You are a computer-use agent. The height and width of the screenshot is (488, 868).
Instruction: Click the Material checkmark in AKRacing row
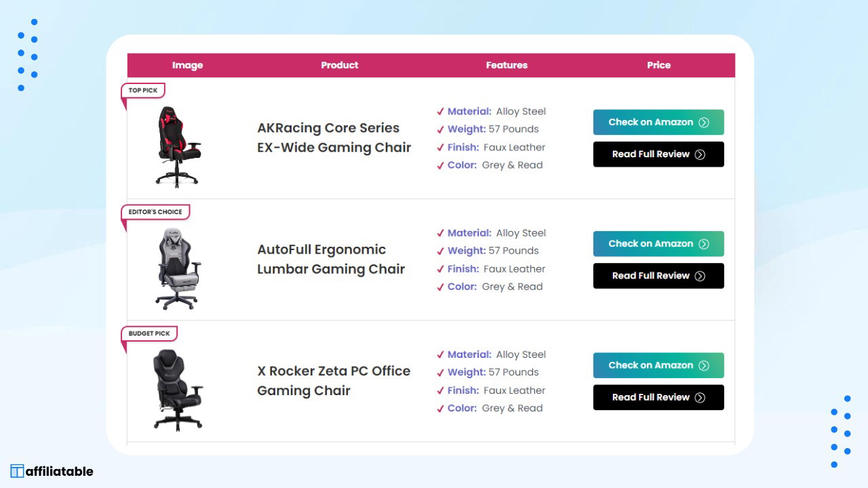click(441, 112)
